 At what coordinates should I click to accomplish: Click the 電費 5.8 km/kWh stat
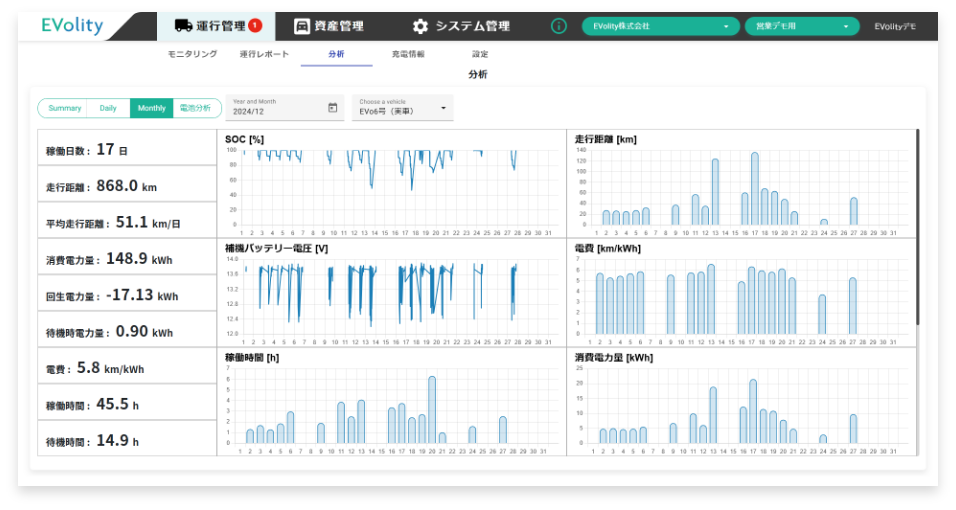[x=127, y=366]
